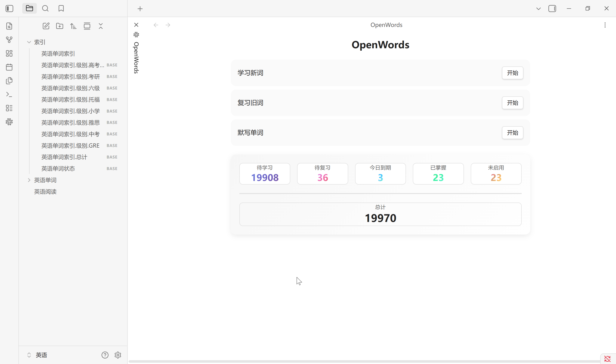This screenshot has height=364, width=616.
Task: Create a new folder via toolbar icon
Action: tap(60, 26)
